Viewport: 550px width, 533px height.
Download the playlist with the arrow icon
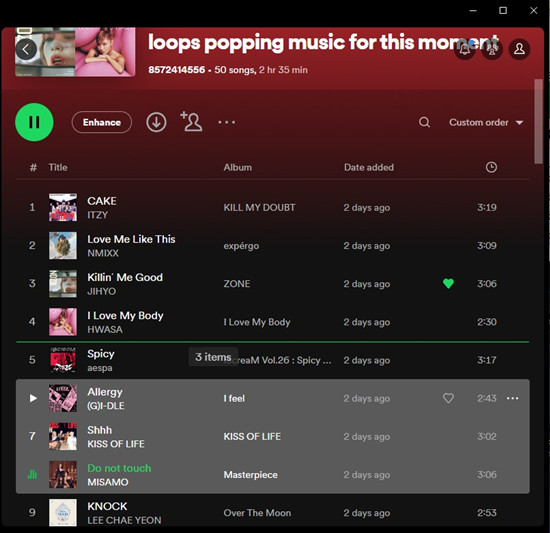(x=156, y=122)
